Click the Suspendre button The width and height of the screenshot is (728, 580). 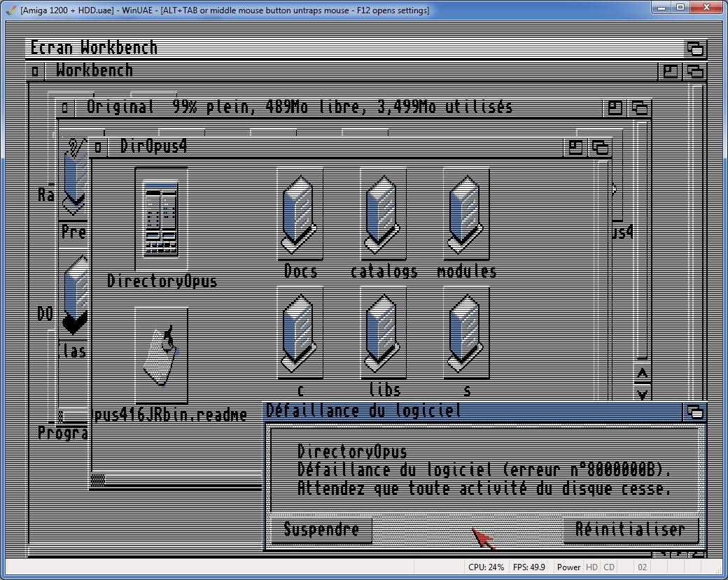321,530
